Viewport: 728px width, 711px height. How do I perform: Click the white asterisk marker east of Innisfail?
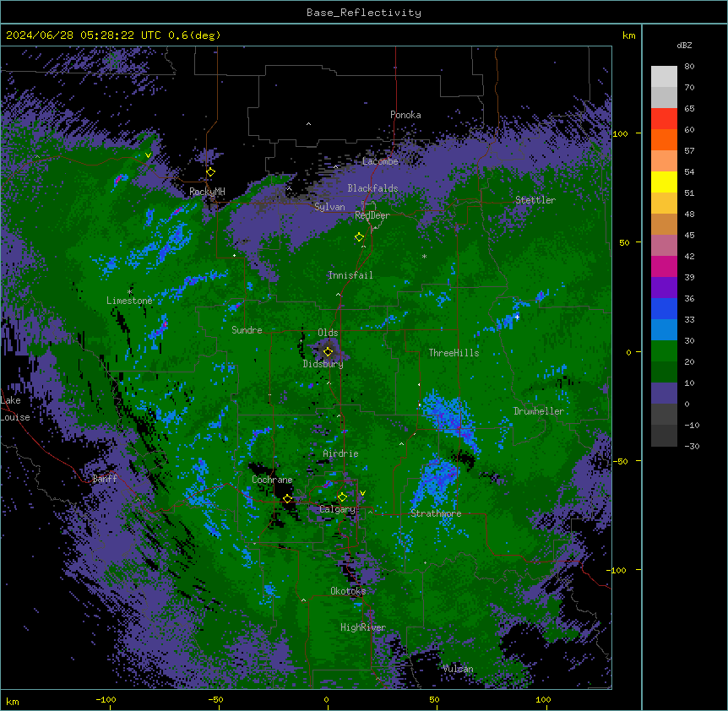click(x=424, y=256)
